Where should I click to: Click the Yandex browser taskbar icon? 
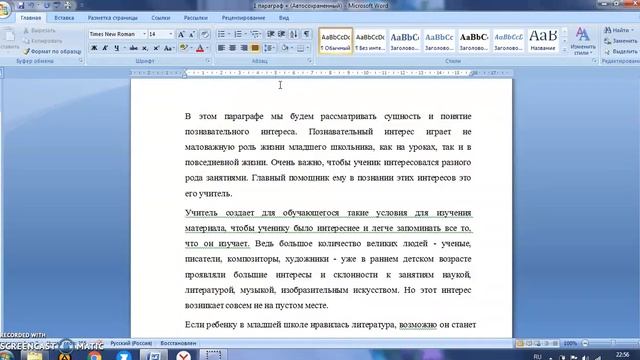pos(184,356)
